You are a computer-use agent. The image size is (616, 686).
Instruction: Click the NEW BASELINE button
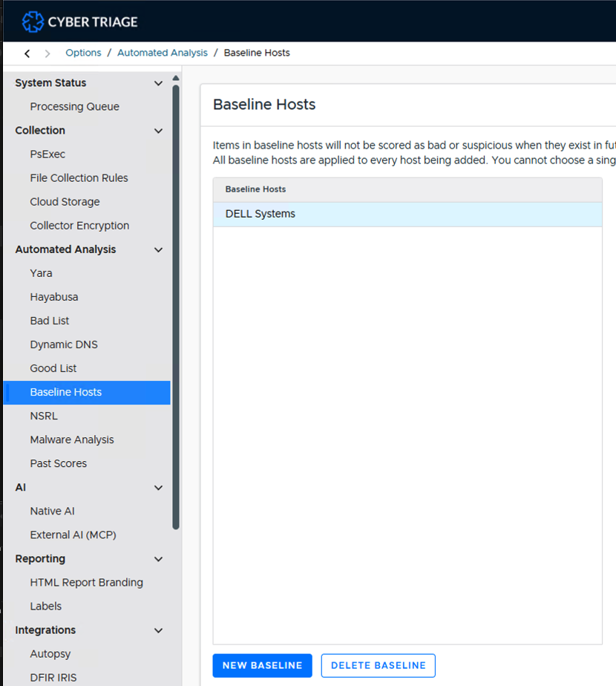pos(262,665)
